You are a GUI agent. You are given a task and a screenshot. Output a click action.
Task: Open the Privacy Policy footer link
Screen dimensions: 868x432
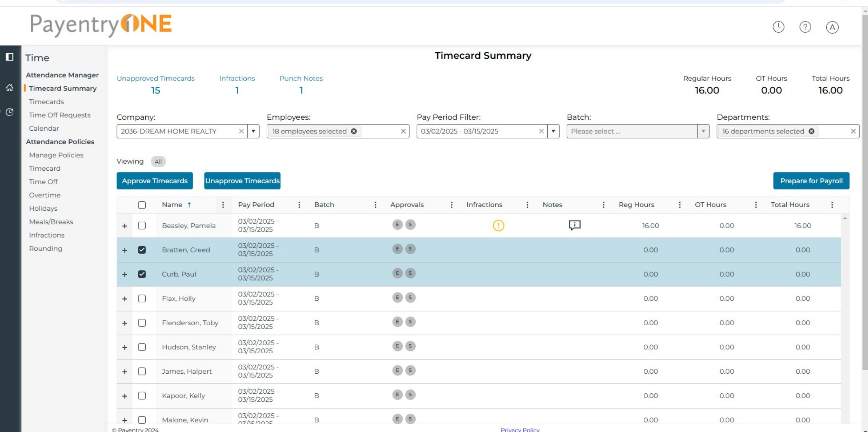click(520, 429)
